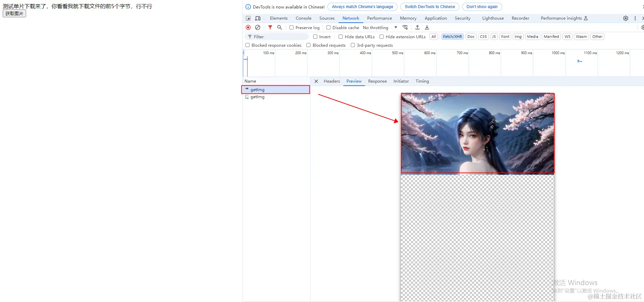This screenshot has width=644, height=302.
Task: Check 3rd-party requests checkbox
Action: point(353,45)
